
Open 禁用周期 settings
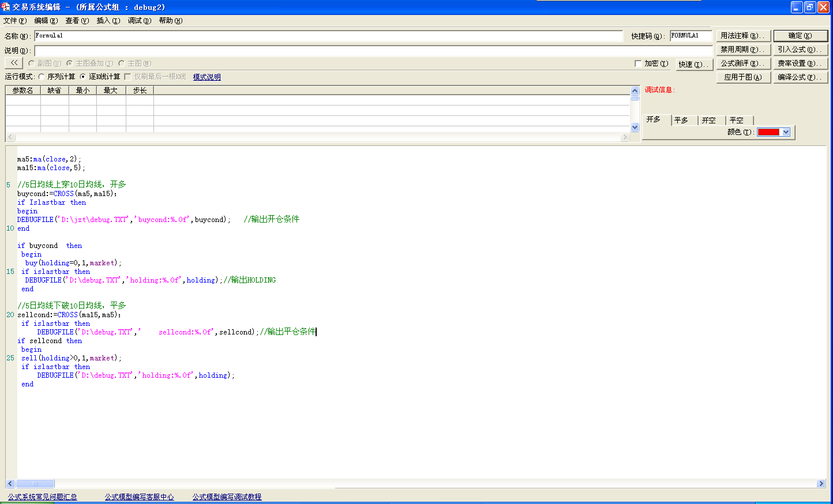744,50
